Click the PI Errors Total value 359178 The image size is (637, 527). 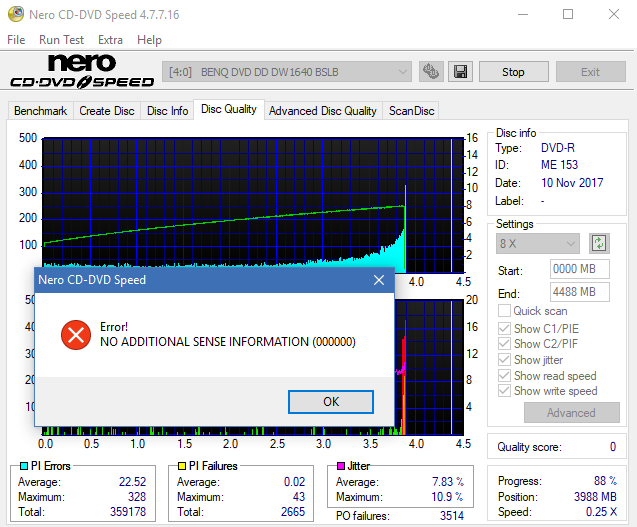128,511
